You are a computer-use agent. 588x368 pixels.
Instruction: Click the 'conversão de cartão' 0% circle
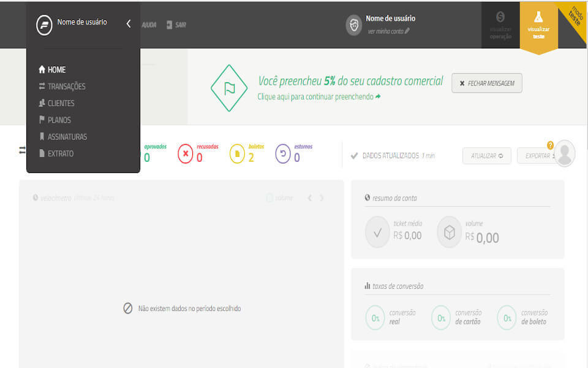[x=441, y=318]
